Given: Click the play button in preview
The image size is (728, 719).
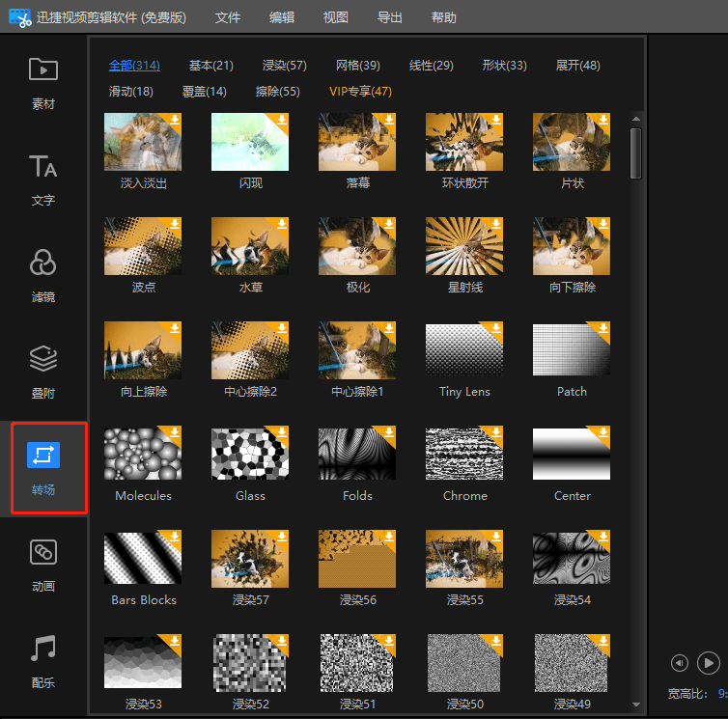Looking at the screenshot, I should 709,663.
